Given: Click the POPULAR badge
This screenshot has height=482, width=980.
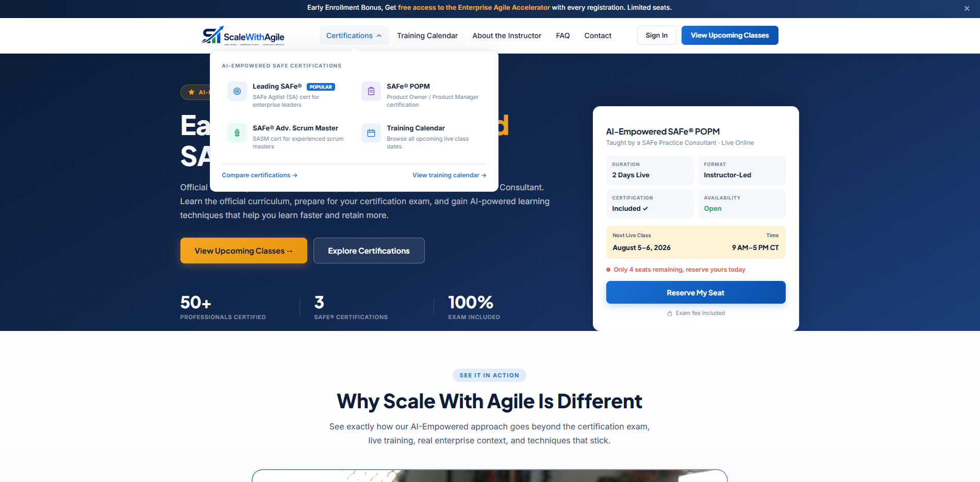Looking at the screenshot, I should pos(321,87).
